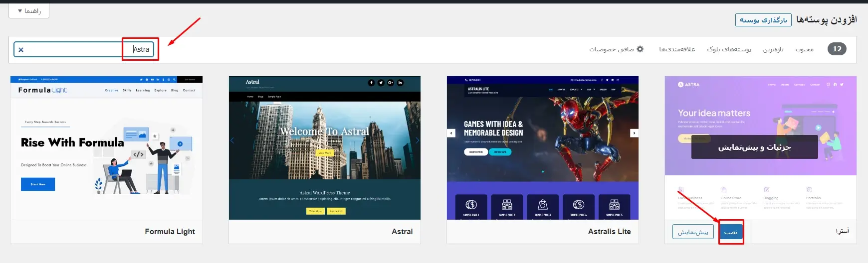Click the theme search input field
Screen dimensions: 868x263
(84, 49)
